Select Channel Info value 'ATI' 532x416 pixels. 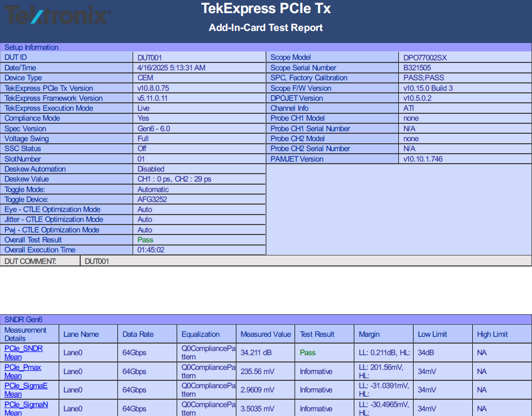[x=408, y=109]
